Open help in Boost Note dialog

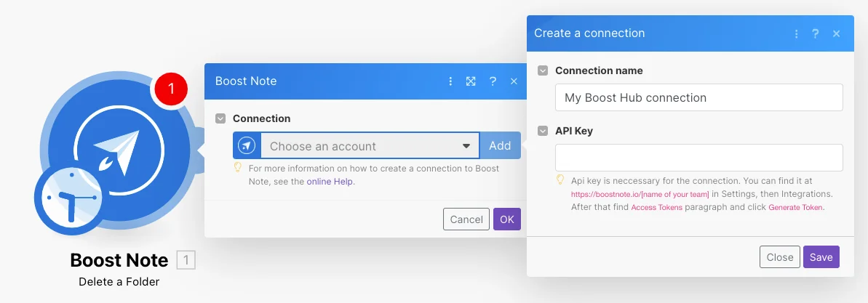point(492,81)
